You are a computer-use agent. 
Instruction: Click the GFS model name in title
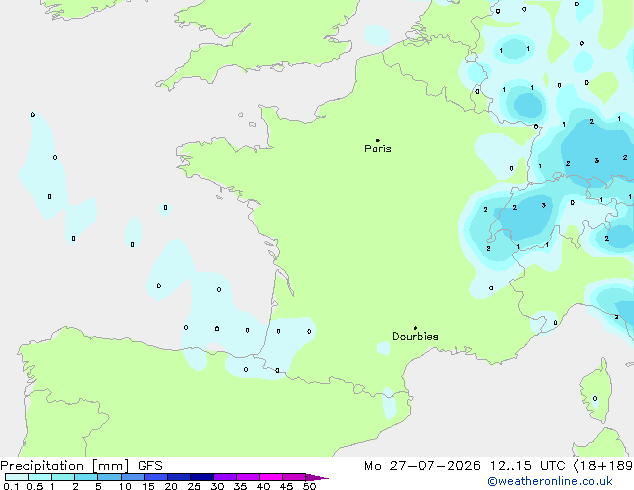tap(150, 466)
